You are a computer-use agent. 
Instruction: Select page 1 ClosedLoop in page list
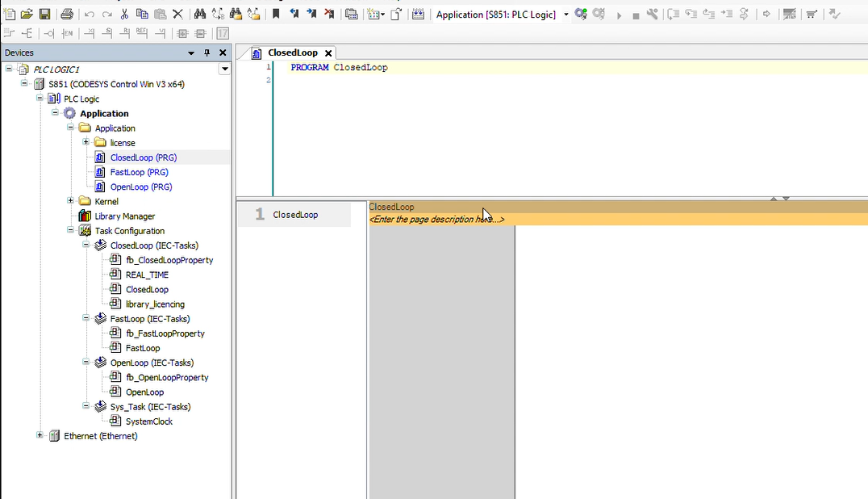[294, 214]
